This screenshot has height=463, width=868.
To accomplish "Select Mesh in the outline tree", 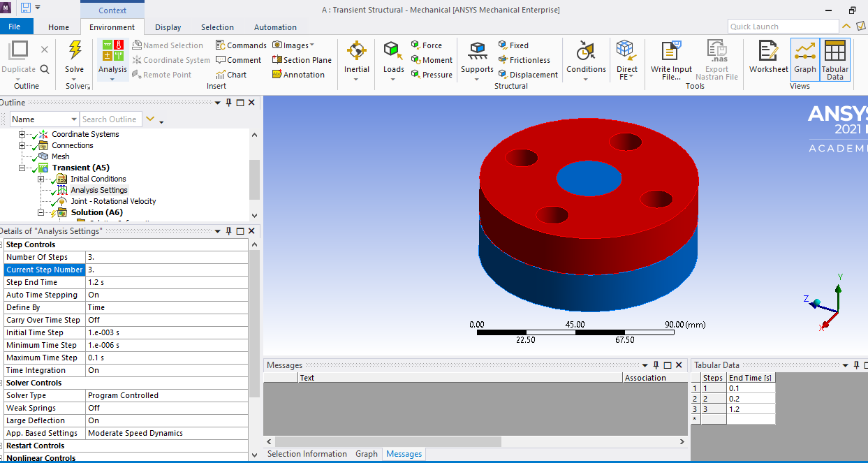I will [60, 156].
